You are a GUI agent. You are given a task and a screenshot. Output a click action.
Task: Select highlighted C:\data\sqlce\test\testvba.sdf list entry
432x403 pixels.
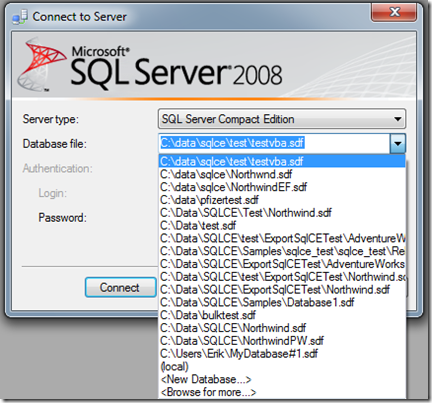[x=282, y=162]
